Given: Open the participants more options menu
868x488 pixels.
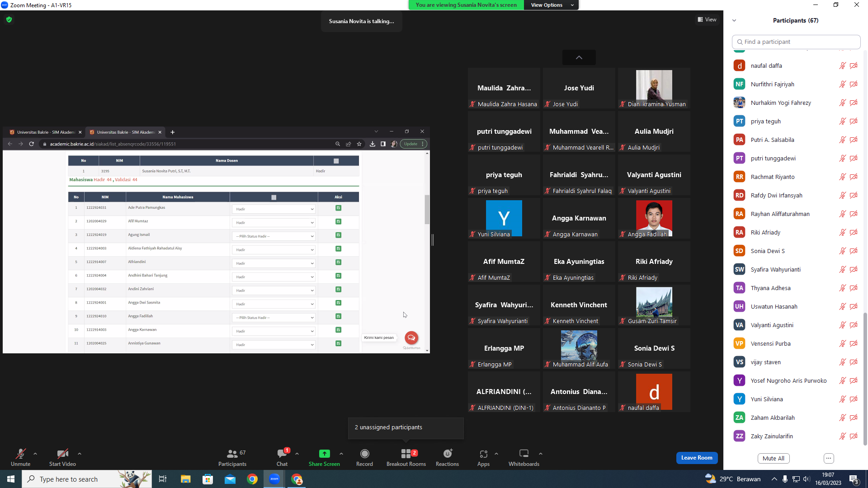Looking at the screenshot, I should point(829,458).
